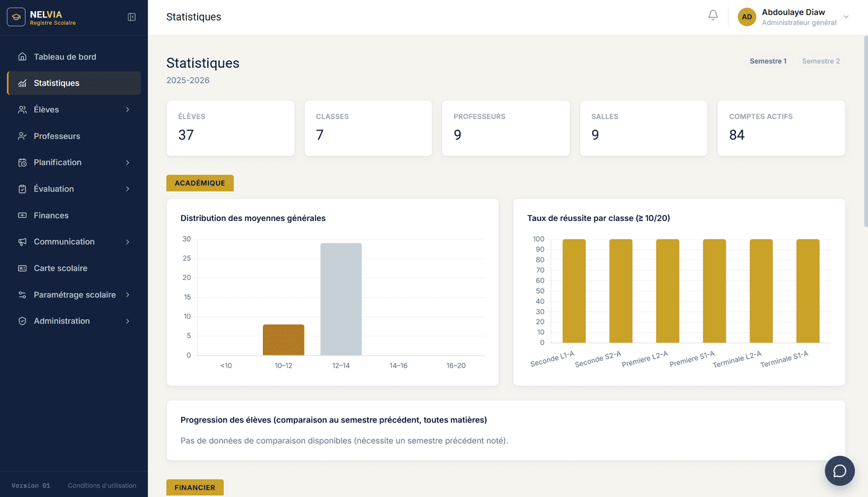Click the Tableau de bord home icon

click(x=22, y=57)
